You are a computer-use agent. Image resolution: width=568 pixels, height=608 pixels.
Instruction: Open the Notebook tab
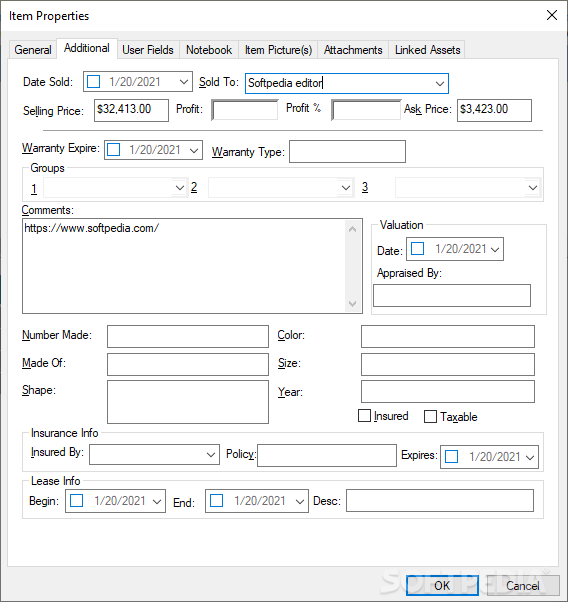[x=209, y=50]
